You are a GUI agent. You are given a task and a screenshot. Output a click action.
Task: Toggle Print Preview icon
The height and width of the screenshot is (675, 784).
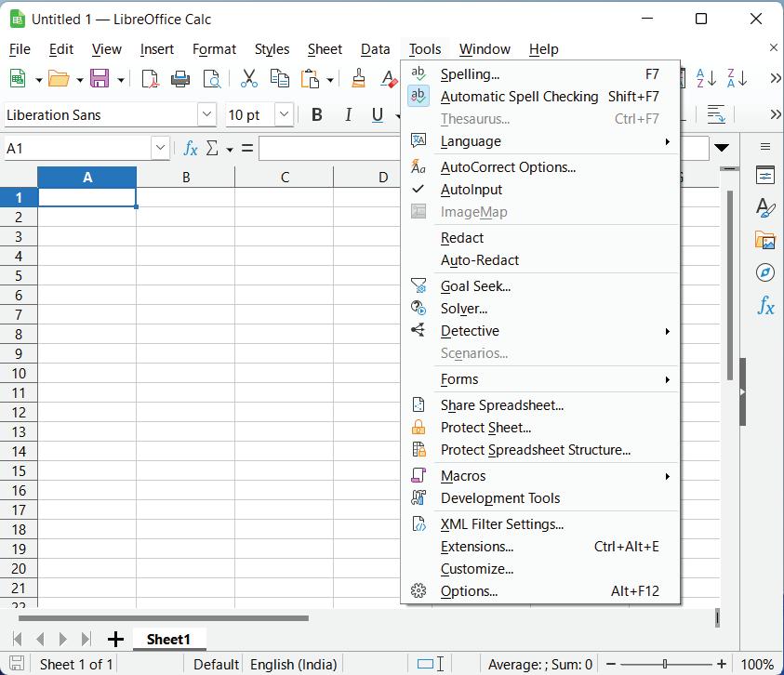211,78
